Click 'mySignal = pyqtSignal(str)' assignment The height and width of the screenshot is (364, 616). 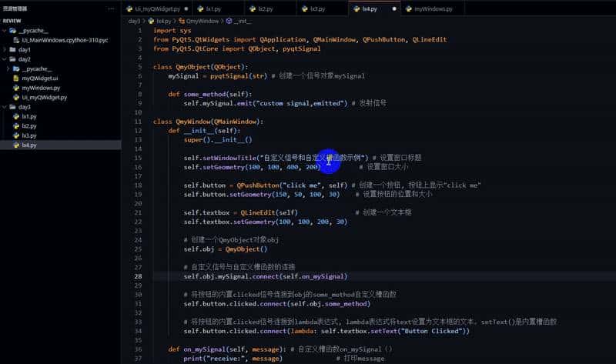pos(218,76)
